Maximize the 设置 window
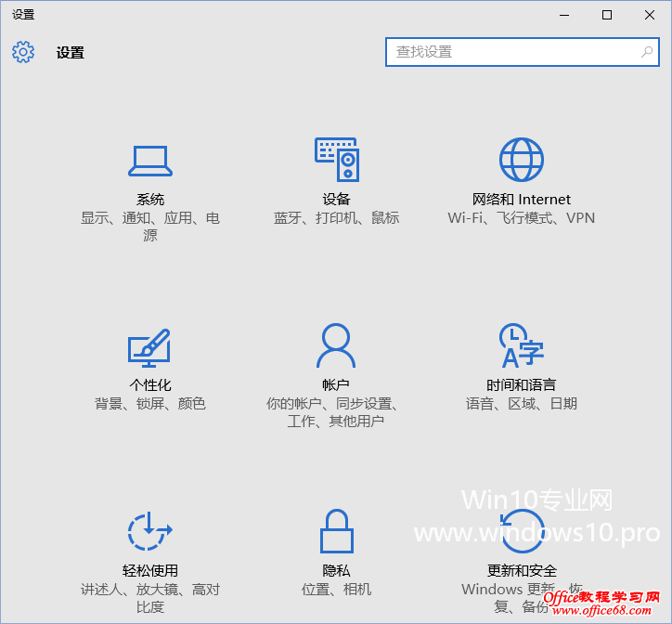Screen dimensions: 672x624 tap(607, 15)
